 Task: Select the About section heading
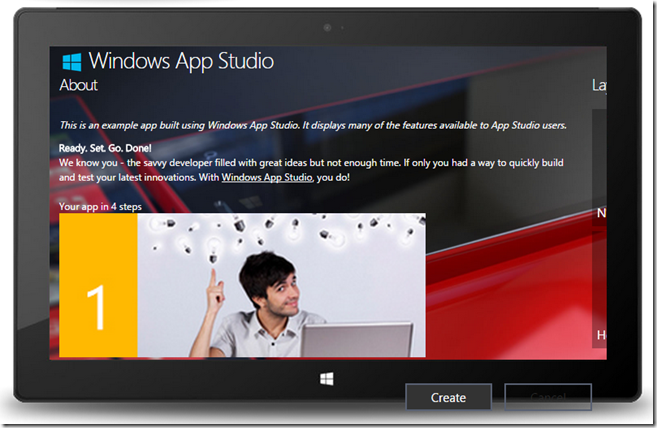click(78, 85)
